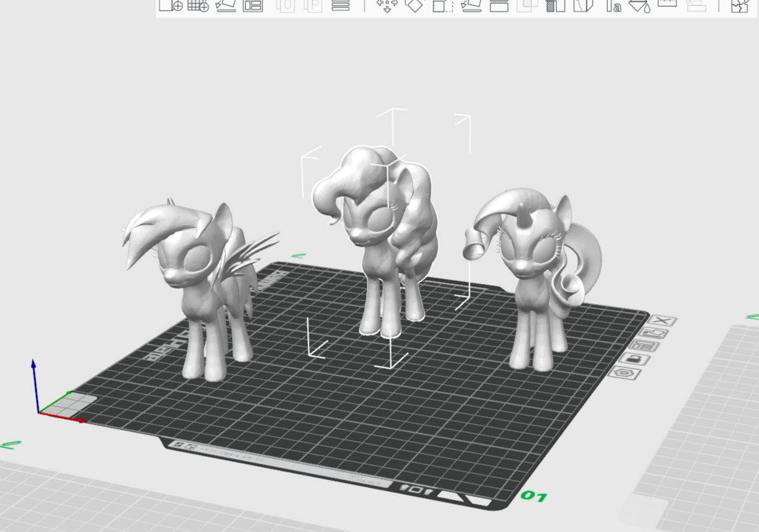The image size is (759, 532).
Task: Click the Split to objects icon
Action: point(285,6)
